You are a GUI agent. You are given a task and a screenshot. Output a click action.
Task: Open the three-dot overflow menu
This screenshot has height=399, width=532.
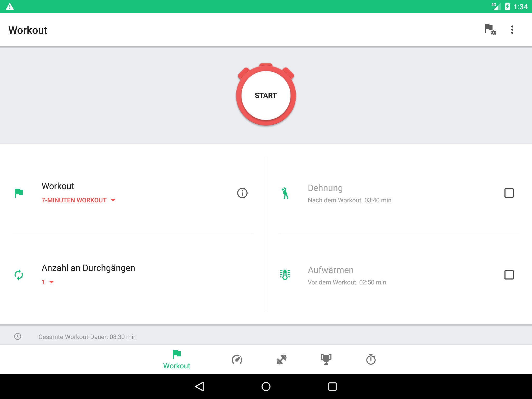(x=512, y=30)
